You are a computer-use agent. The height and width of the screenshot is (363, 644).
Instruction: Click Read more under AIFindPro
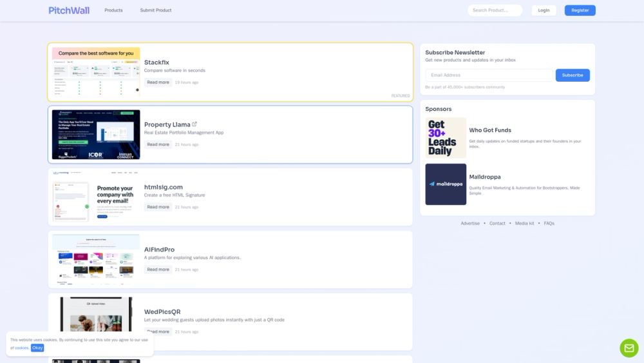tap(158, 270)
